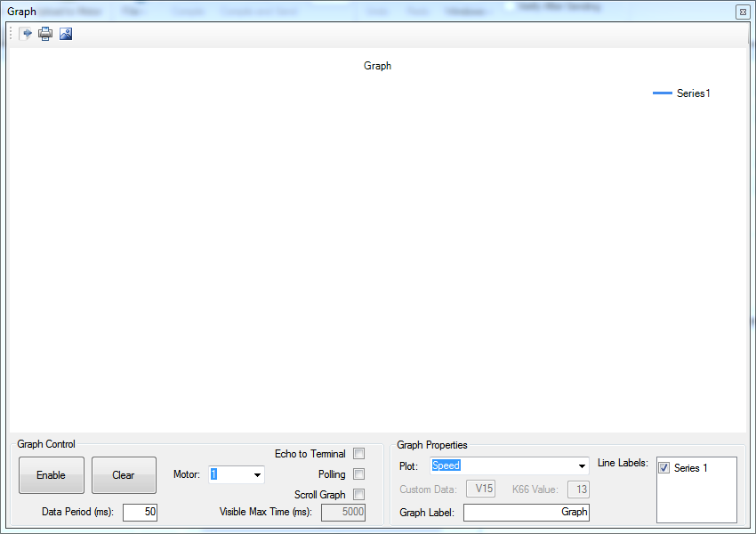Click the Visible Max Time field

click(342, 513)
